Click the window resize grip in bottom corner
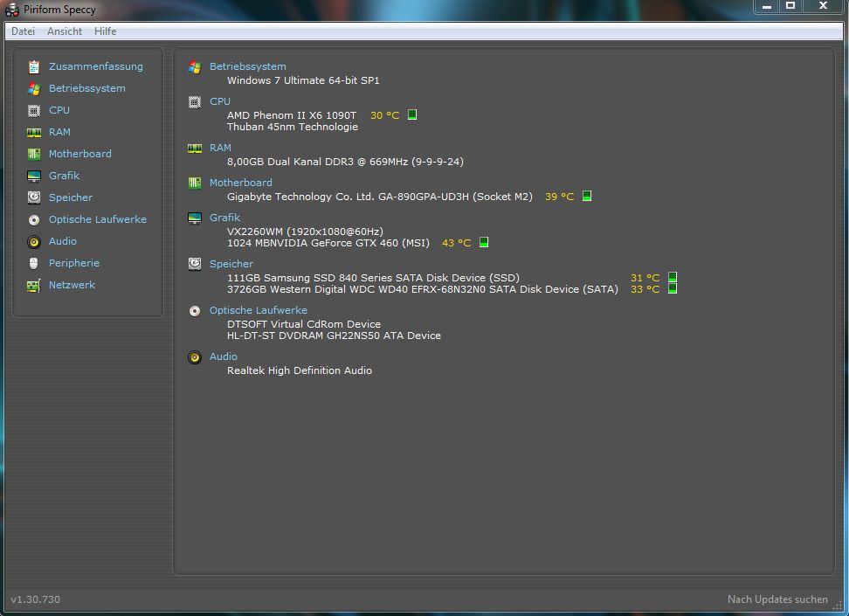This screenshot has height=616, width=849. tap(839, 606)
